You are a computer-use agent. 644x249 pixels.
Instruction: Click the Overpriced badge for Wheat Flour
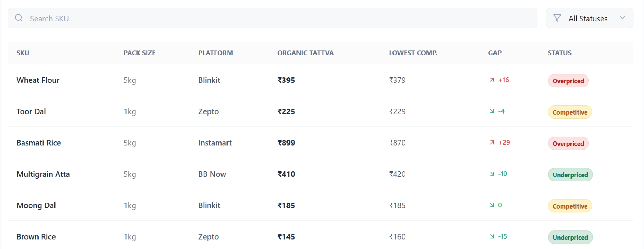pos(568,81)
